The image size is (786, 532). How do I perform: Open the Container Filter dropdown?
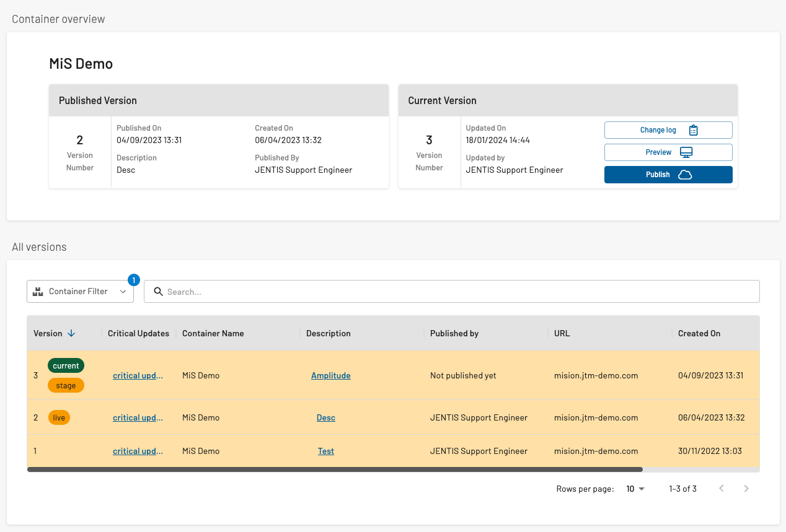81,292
